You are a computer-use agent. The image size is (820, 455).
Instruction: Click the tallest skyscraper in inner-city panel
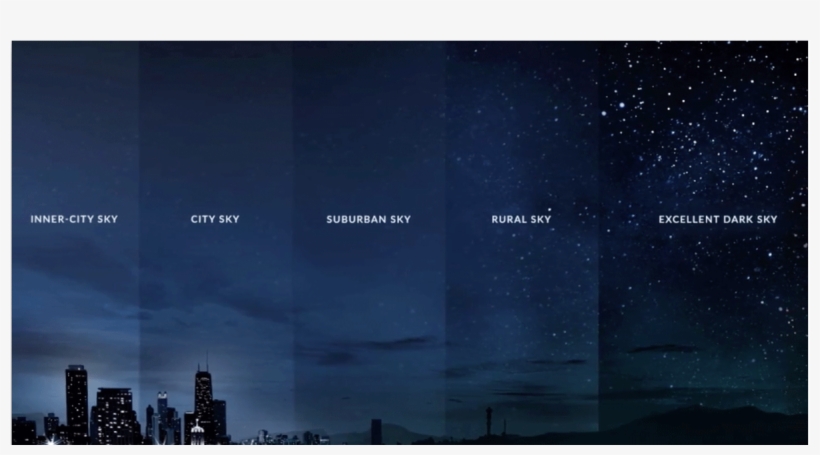pos(77,400)
